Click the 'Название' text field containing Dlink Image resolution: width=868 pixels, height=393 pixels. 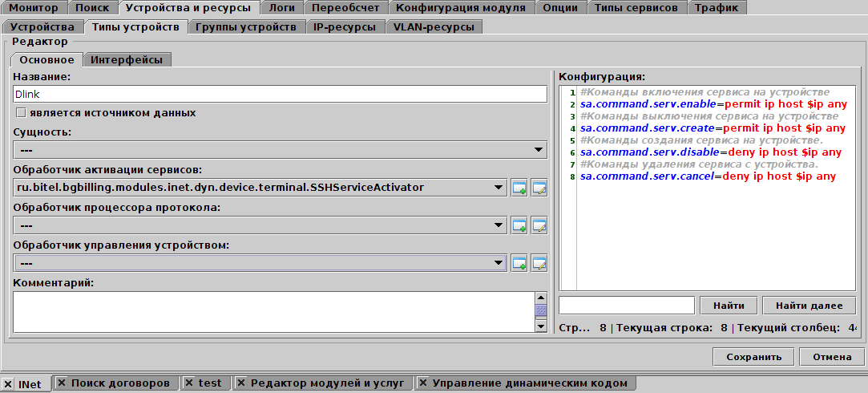pyautogui.click(x=280, y=94)
